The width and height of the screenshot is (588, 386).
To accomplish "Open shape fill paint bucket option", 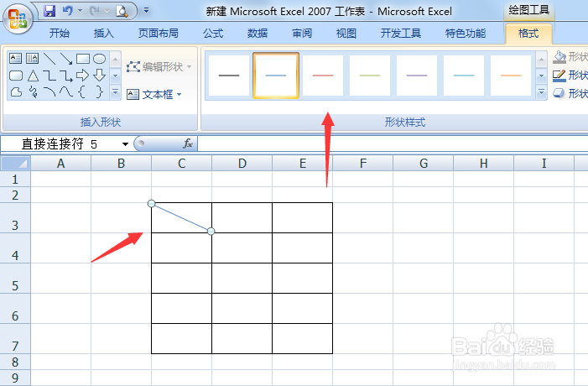I will click(570, 57).
